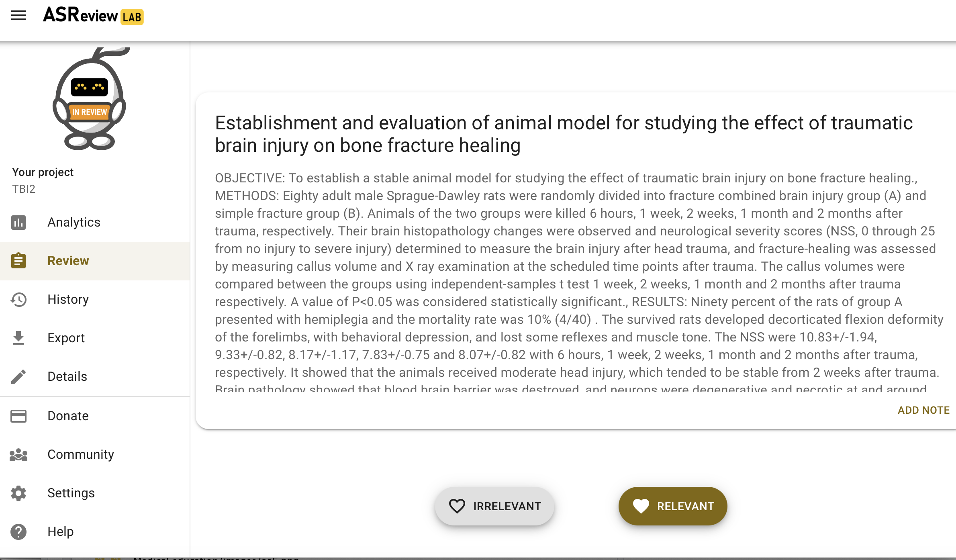Click the Details pencil icon
This screenshot has height=560, width=956.
[x=18, y=376]
